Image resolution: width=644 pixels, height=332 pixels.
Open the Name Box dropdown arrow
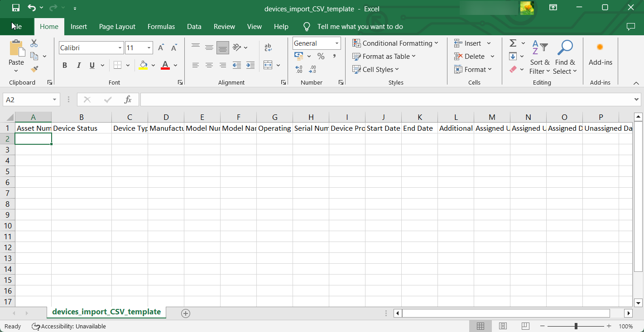click(x=55, y=100)
